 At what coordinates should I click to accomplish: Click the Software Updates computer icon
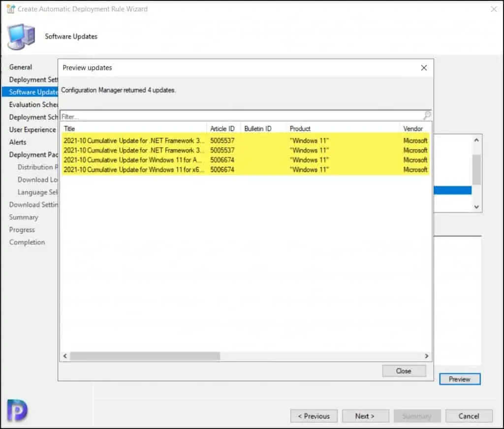tap(21, 36)
